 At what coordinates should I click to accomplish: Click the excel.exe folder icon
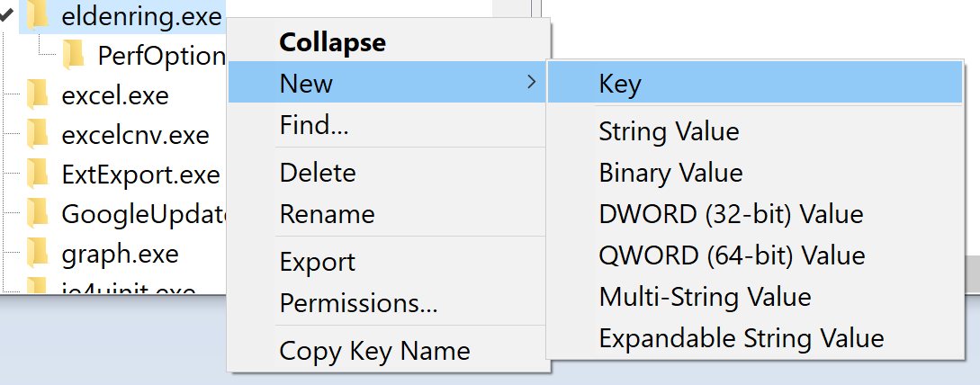[x=36, y=94]
